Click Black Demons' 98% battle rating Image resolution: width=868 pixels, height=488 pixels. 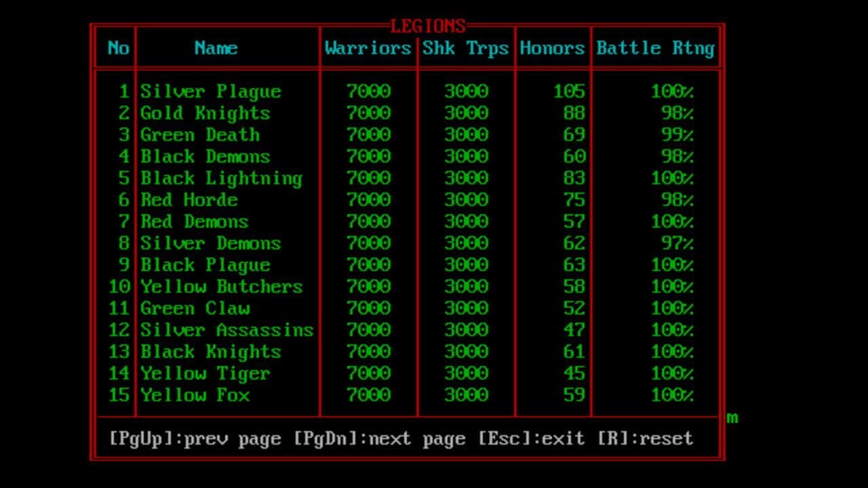pyautogui.click(x=677, y=157)
